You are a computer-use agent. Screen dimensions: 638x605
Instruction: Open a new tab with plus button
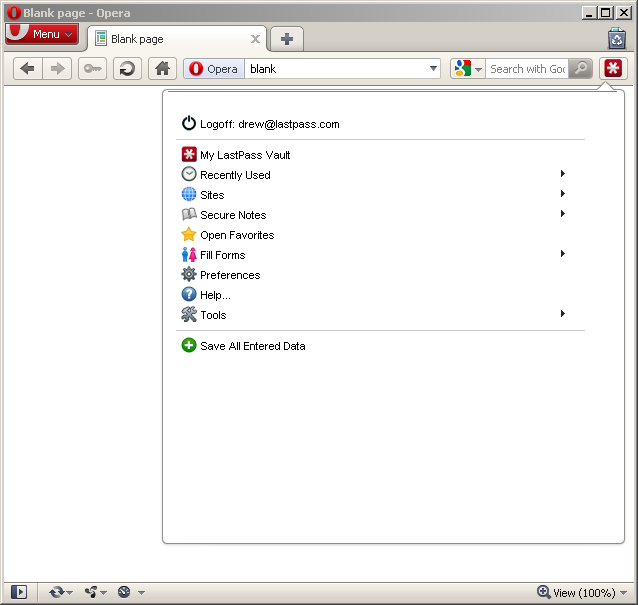coord(287,39)
